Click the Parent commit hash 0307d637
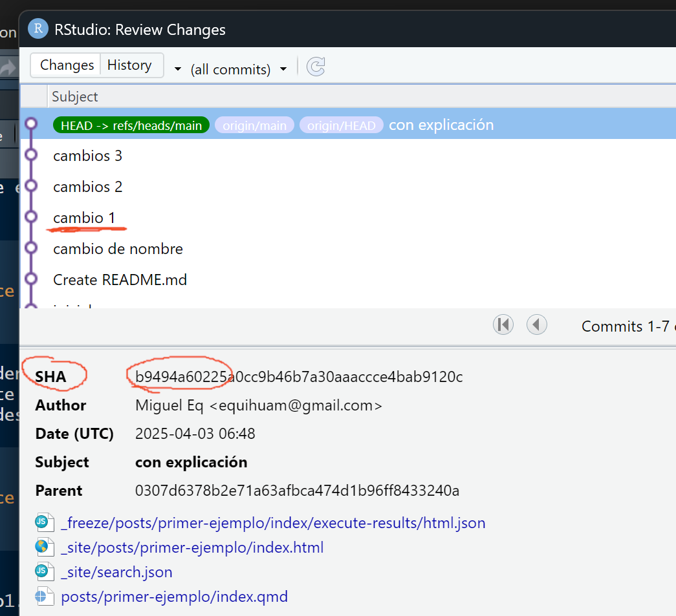Screen dimensions: 676x616 297,491
